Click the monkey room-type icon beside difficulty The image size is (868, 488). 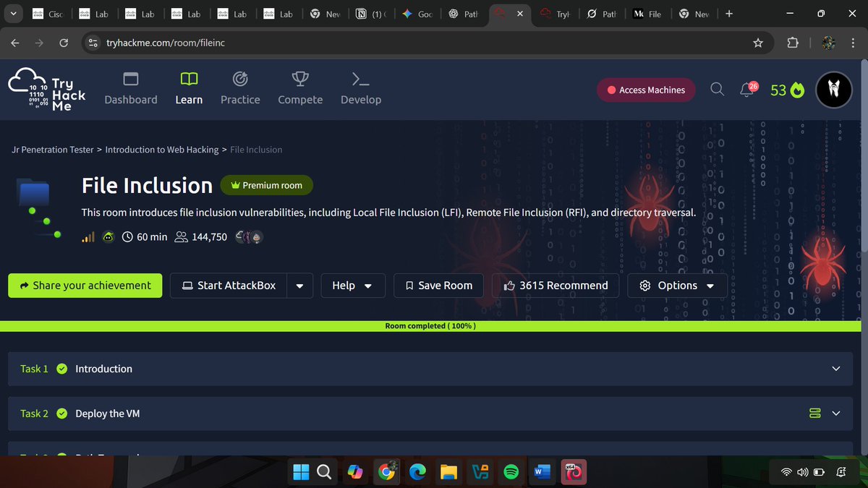point(108,236)
